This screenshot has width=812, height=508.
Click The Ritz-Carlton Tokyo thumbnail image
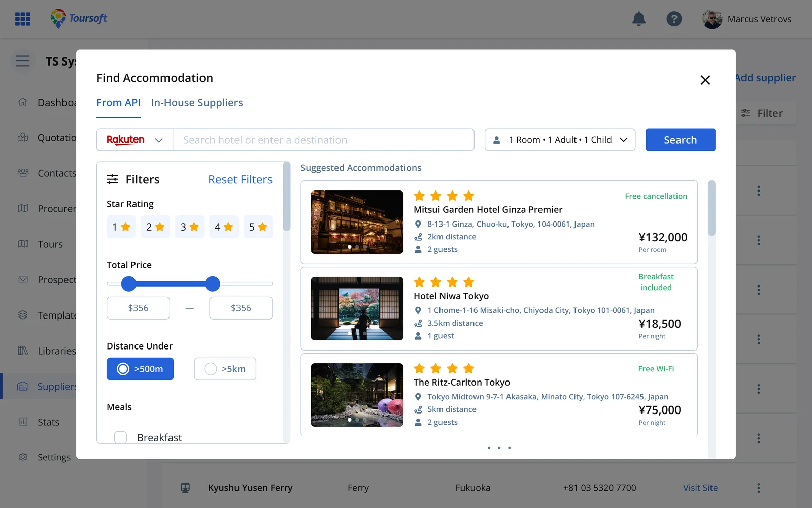(357, 395)
